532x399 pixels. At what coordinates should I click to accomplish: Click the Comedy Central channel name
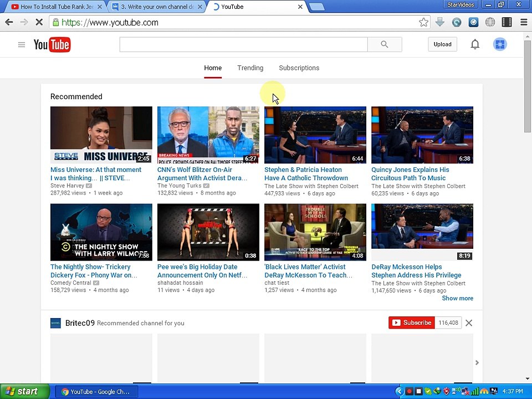tap(70, 283)
